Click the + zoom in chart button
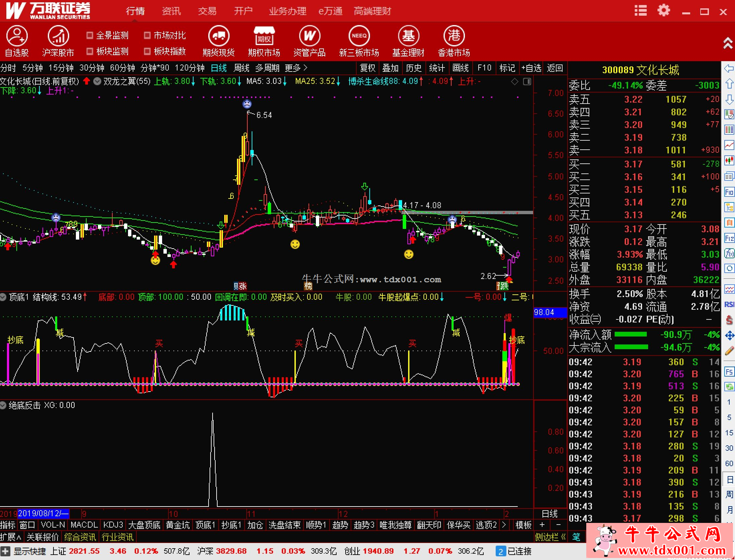This screenshot has height=560, width=735. (x=542, y=525)
